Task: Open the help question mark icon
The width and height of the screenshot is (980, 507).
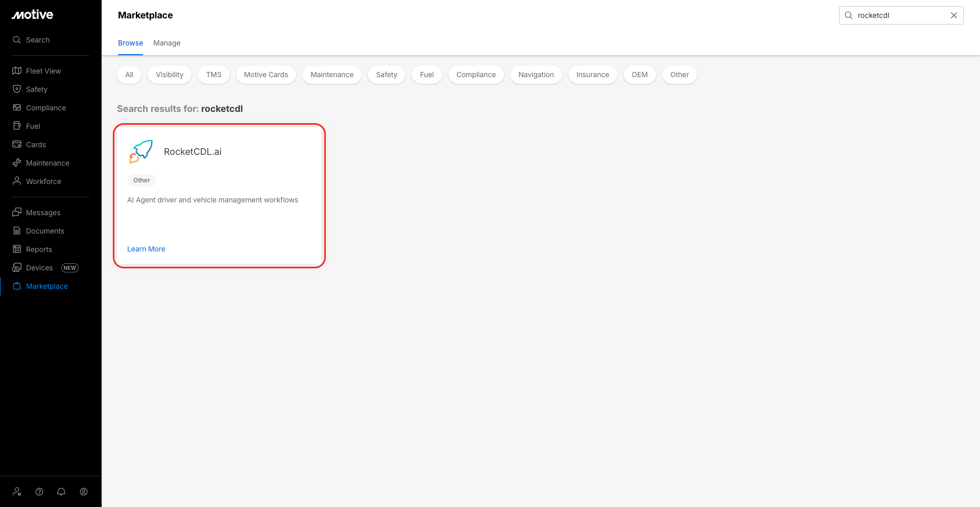Action: [39, 492]
